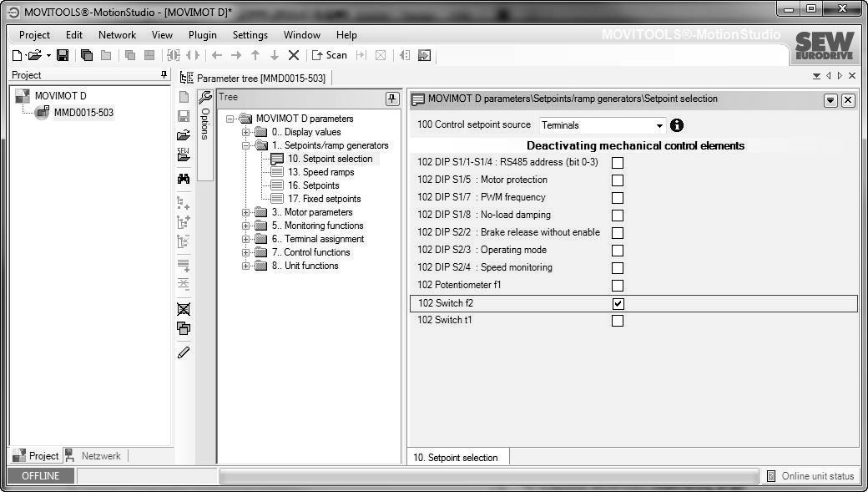Uncheck the Switch f2 checkbox
Image resolution: width=868 pixels, height=492 pixels.
(x=618, y=303)
